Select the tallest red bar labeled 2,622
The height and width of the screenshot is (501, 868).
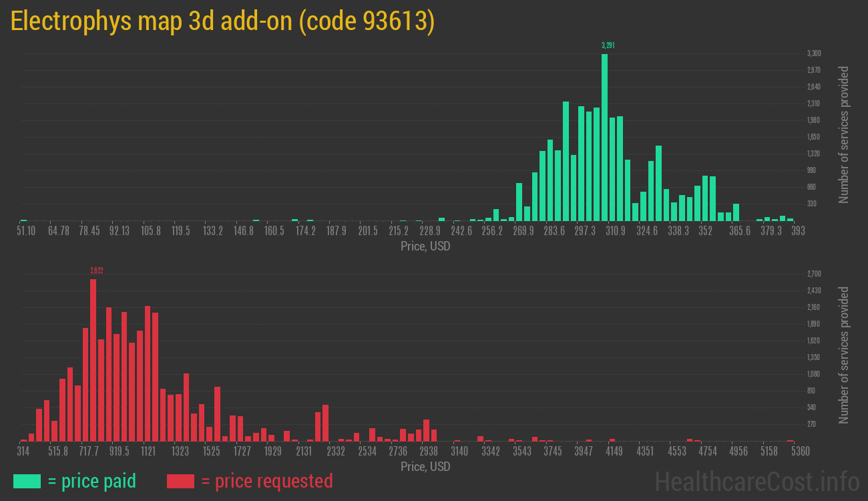click(93, 359)
